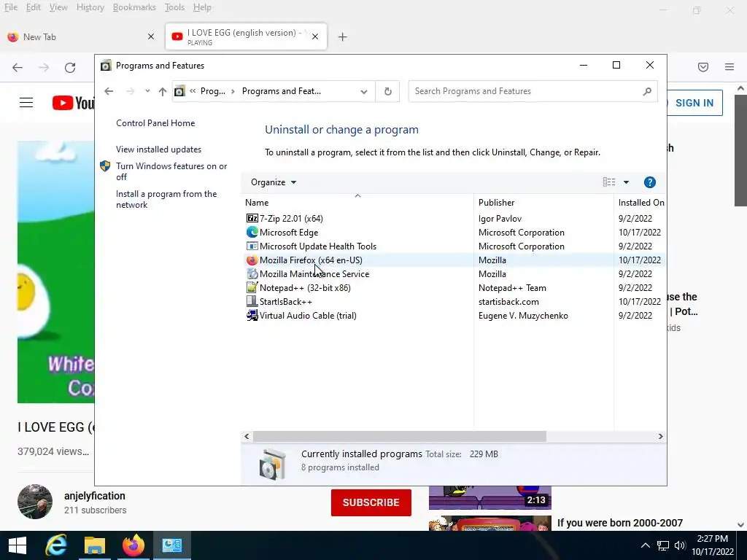747x560 pixels.
Task: Click the anjelyfication channel avatar
Action: pos(35,502)
